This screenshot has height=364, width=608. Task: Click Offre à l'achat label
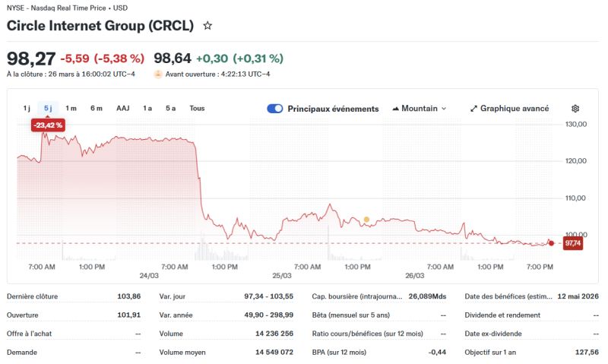point(29,334)
